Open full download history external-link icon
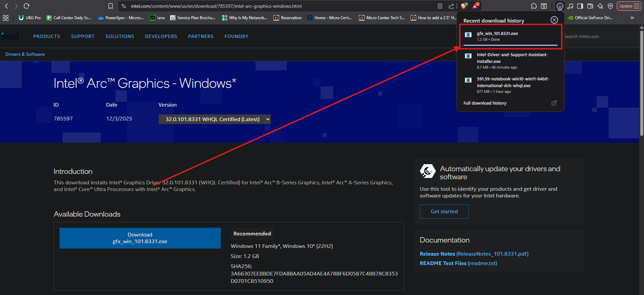This screenshot has height=295, width=644. tap(554, 103)
